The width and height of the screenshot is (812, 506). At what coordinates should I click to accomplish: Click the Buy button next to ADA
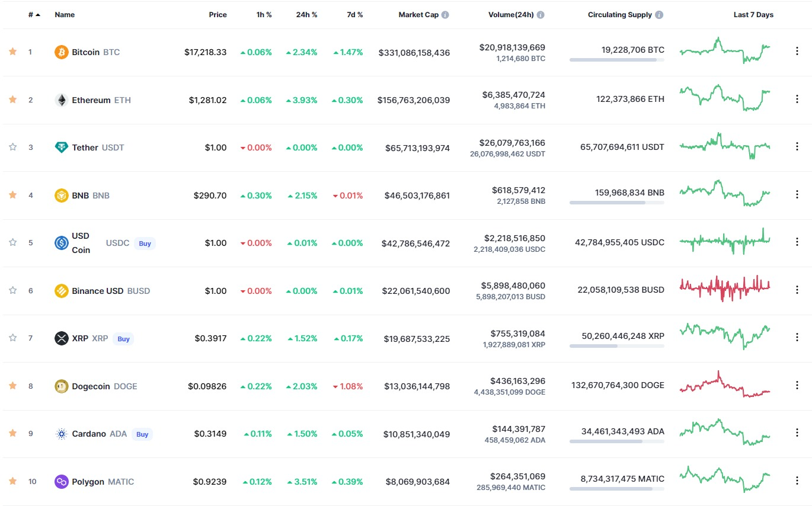coord(142,434)
